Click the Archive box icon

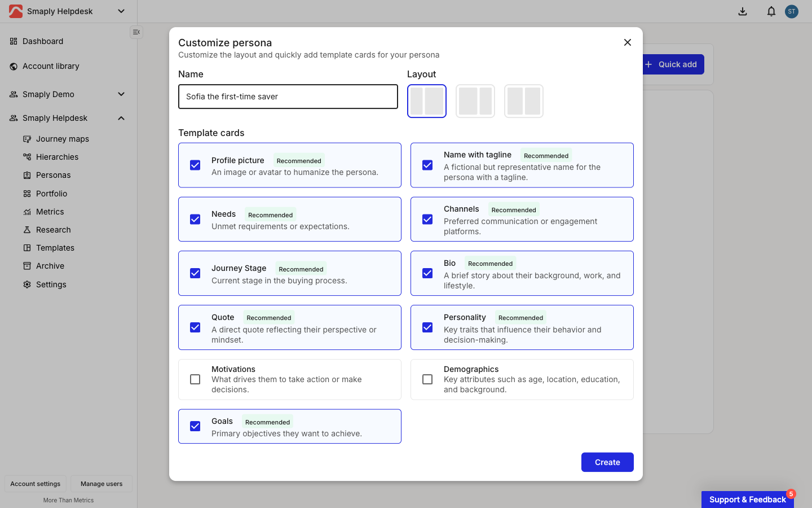click(x=27, y=266)
